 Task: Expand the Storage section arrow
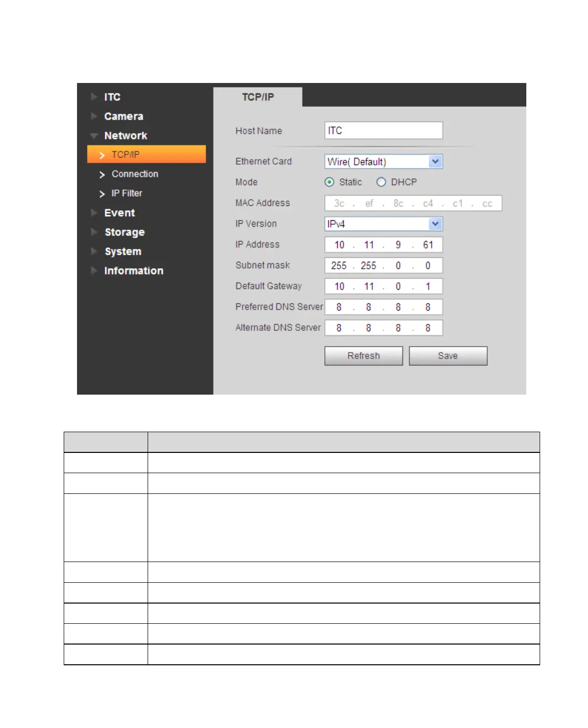(94, 232)
